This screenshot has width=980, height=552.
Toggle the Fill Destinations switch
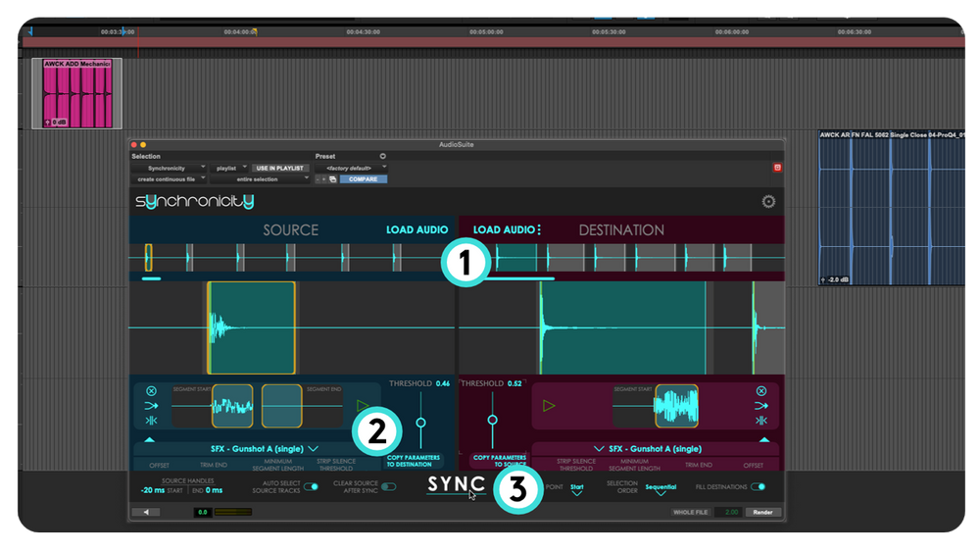pos(759,487)
